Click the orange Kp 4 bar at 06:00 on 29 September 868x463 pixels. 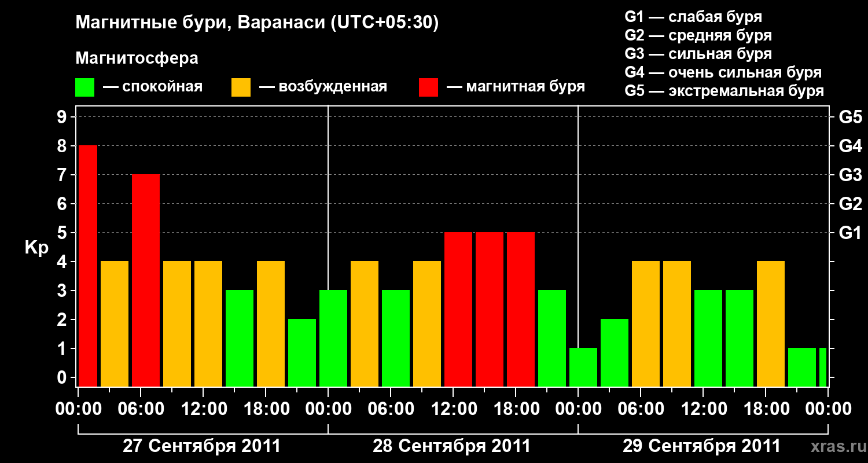646,324
